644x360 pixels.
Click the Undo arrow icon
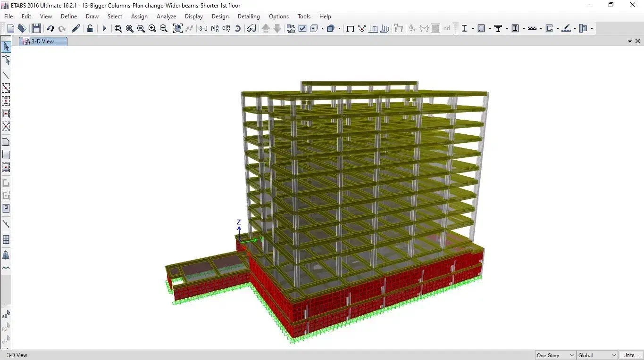pos(50,29)
